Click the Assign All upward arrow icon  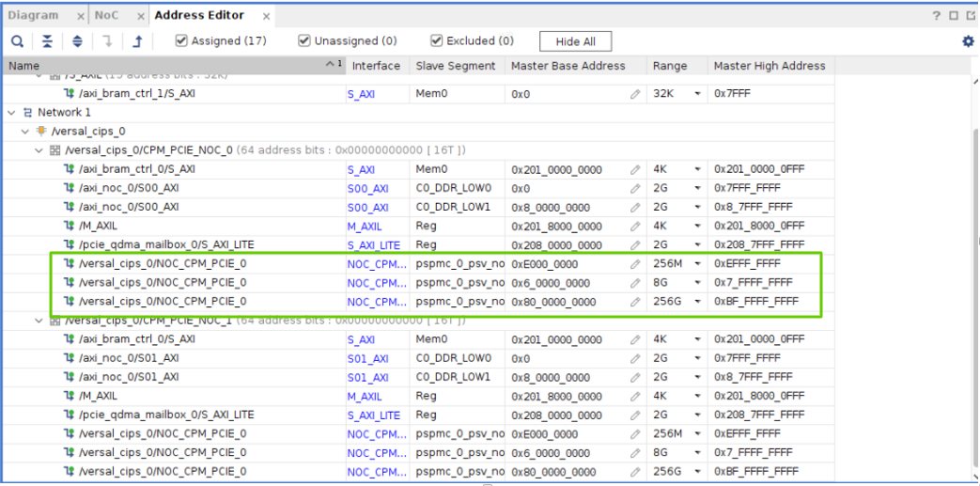(137, 41)
